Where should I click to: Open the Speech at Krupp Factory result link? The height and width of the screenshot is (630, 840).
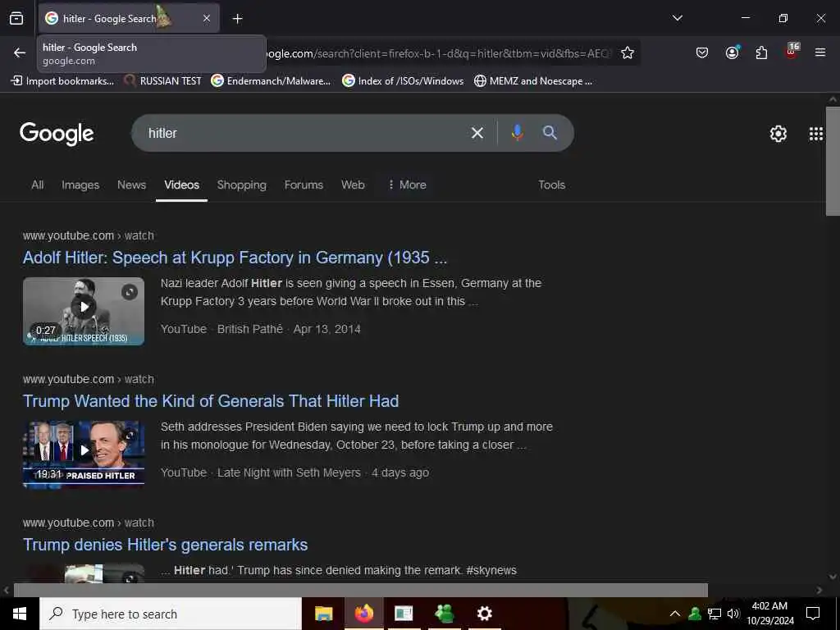pos(235,258)
